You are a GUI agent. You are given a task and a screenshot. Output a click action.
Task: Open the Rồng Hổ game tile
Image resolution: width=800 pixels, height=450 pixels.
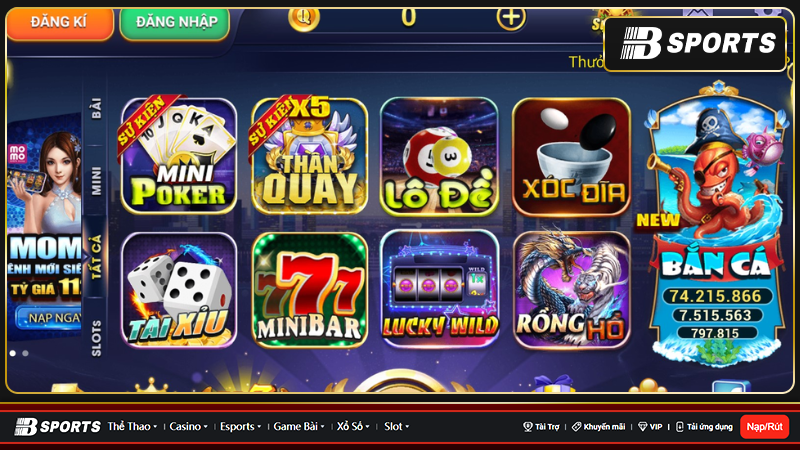571,290
